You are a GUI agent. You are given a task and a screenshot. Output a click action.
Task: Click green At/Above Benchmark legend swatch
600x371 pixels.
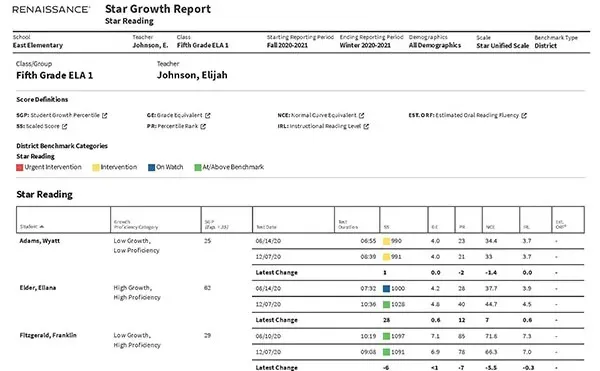click(x=198, y=168)
